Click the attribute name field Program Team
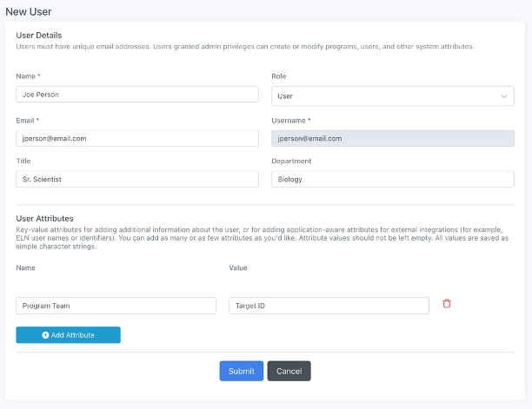This screenshot has width=532, height=409. 116,306
